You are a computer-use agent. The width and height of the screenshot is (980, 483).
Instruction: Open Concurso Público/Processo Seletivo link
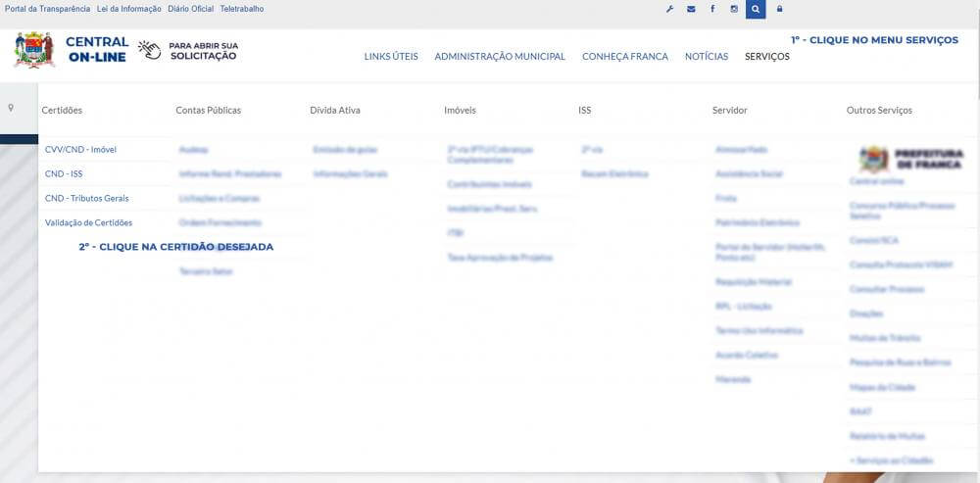pyautogui.click(x=902, y=211)
